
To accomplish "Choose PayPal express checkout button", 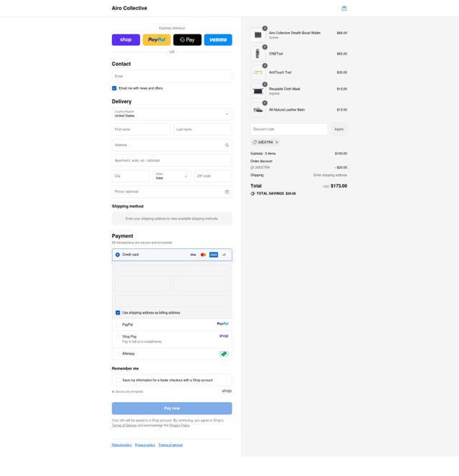I will 157,39.
